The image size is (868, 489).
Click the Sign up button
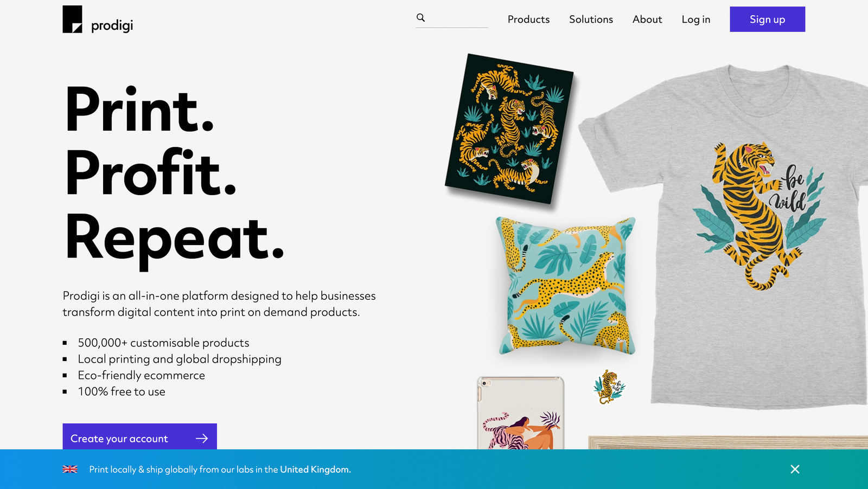pyautogui.click(x=767, y=20)
